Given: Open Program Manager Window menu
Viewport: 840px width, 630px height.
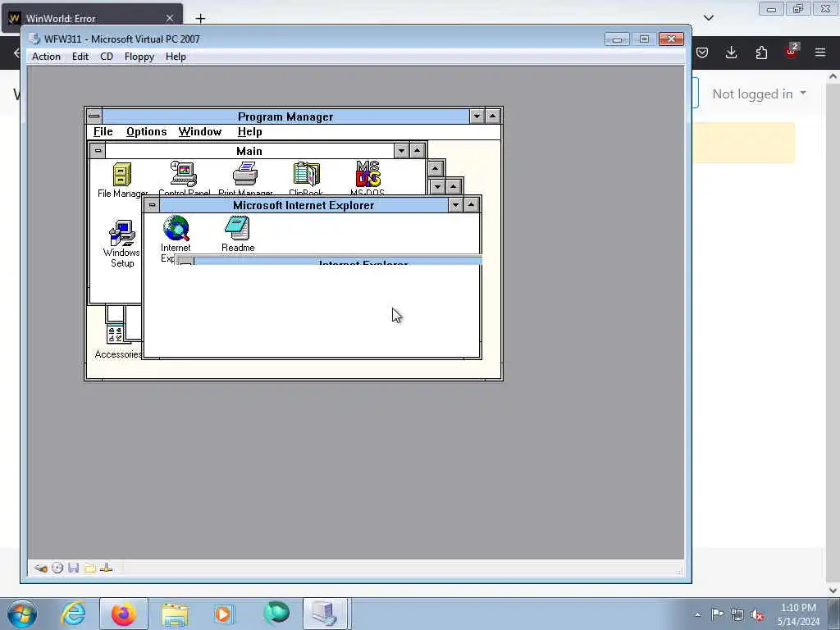Looking at the screenshot, I should coord(200,132).
